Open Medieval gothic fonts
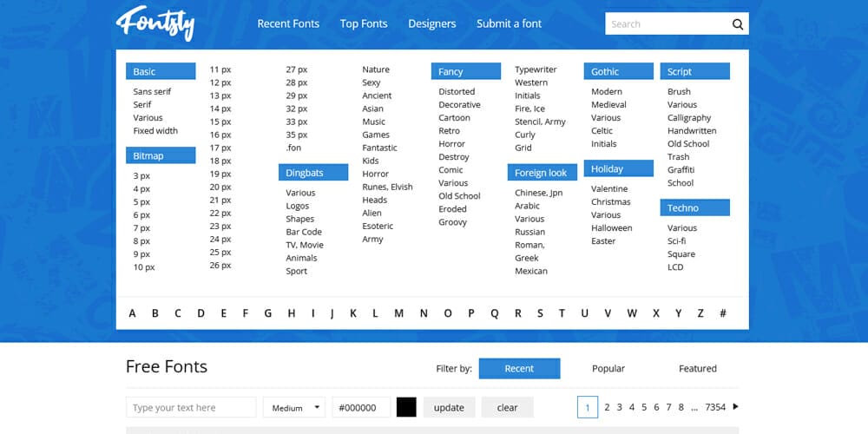The width and height of the screenshot is (868, 434). click(x=609, y=105)
